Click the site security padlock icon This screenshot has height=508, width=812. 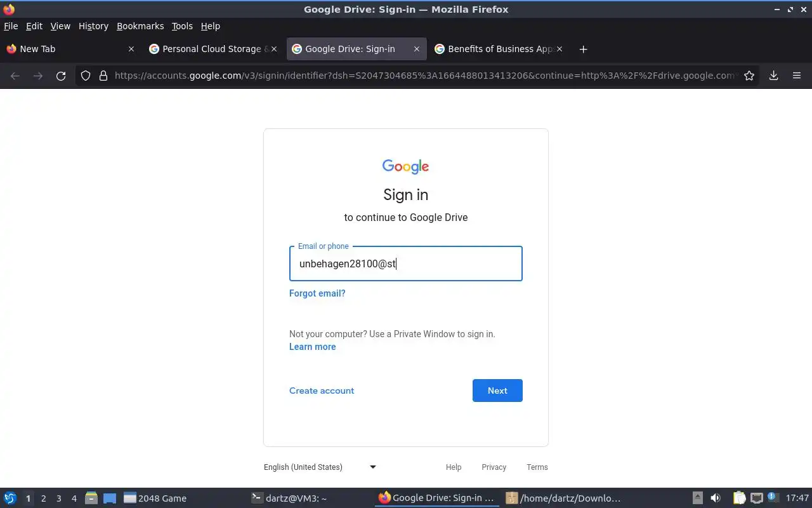103,76
